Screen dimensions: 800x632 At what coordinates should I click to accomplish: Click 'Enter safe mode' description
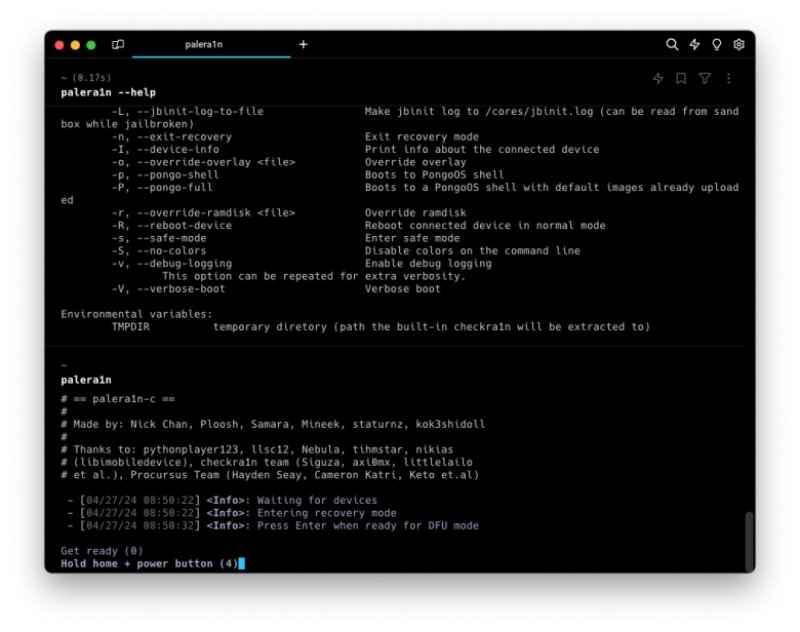pos(412,238)
